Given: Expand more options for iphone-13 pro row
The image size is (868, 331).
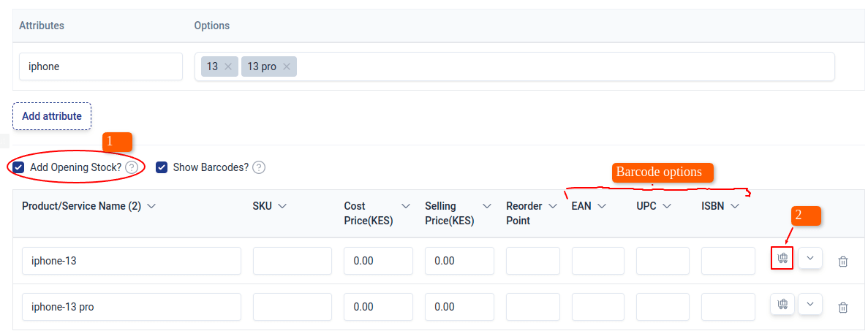Looking at the screenshot, I should pos(810,305).
